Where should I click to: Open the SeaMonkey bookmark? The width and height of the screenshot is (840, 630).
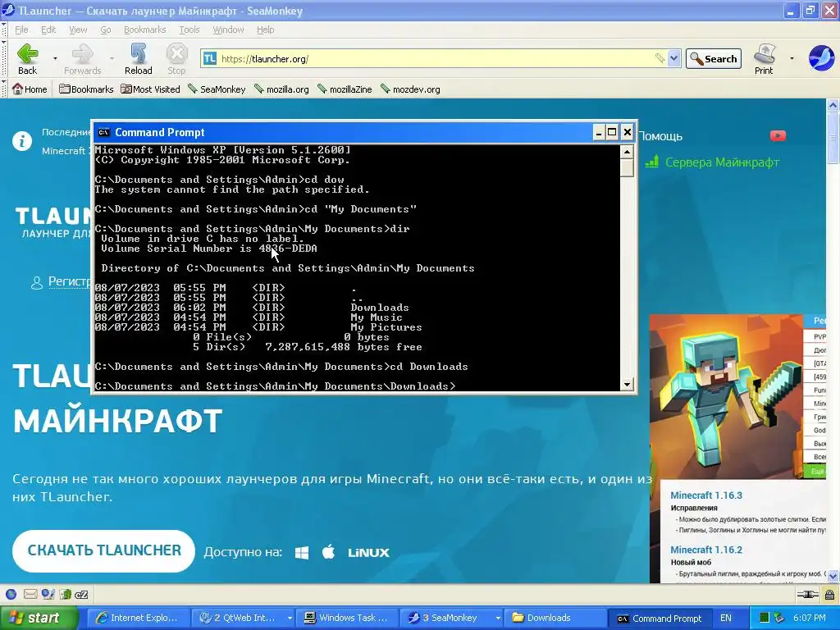(217, 89)
